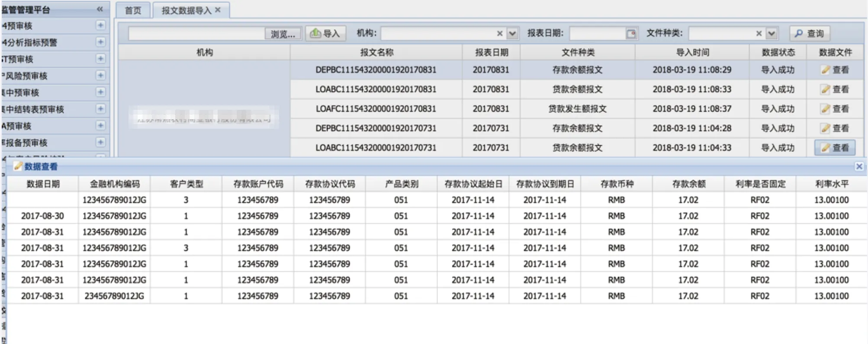The height and width of the screenshot is (344, 868).
Task: Run search with the 查询 button
Action: coord(810,34)
